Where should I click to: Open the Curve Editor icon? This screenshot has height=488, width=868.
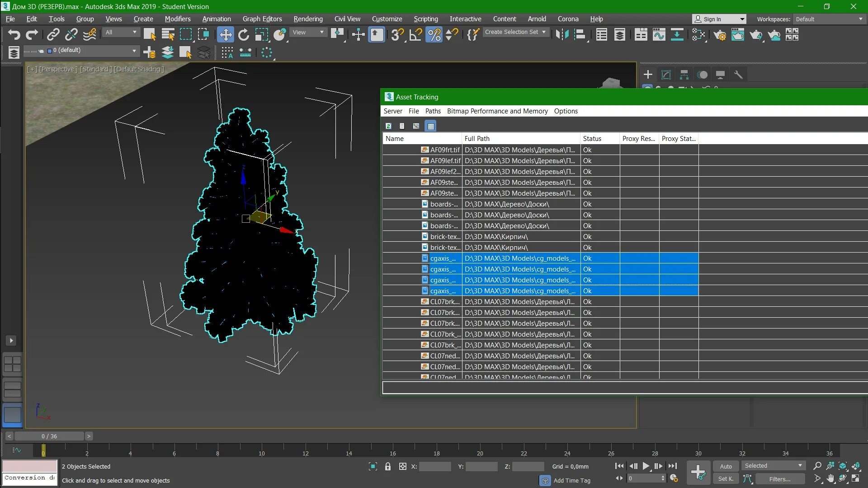659,35
